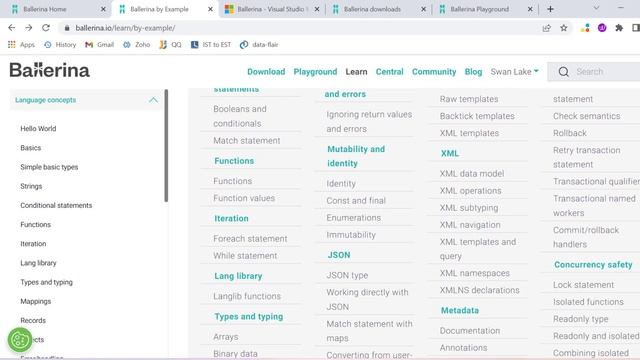640x360 pixels.
Task: Select Hello World in sidebar
Action: (x=38, y=129)
